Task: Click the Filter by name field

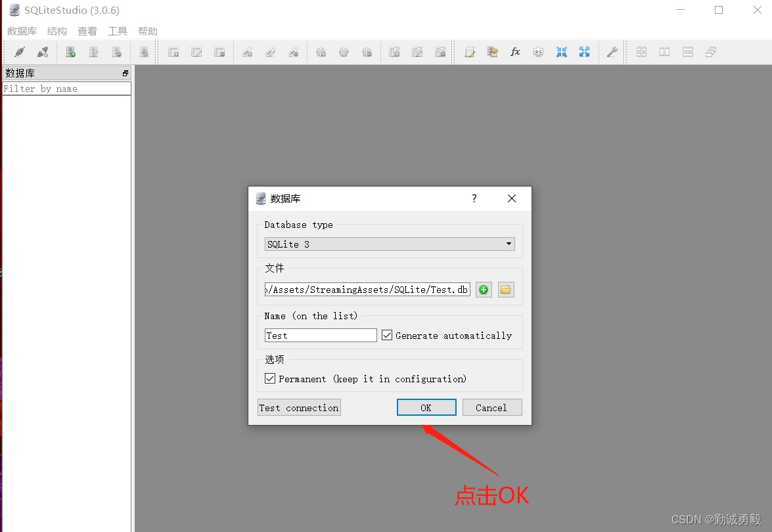Action: pyautogui.click(x=66, y=89)
